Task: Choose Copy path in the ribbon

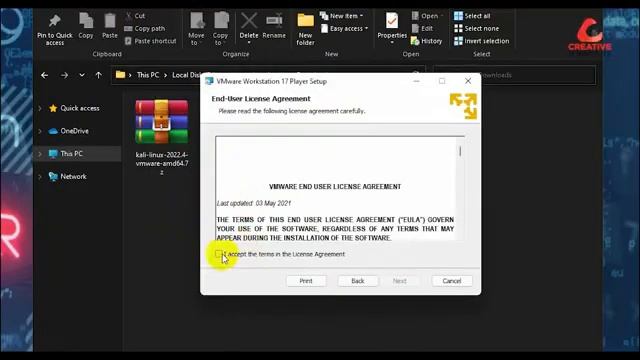Action: coord(145,29)
